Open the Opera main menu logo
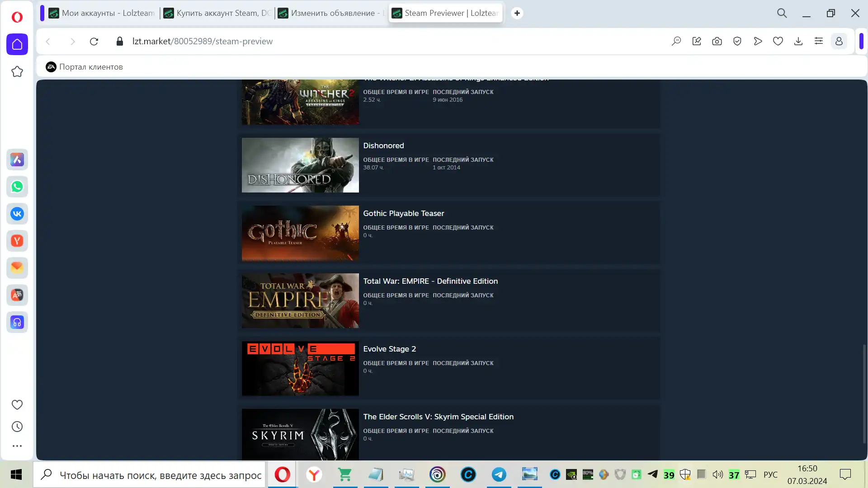Screen dimensions: 868x488 click(17, 17)
